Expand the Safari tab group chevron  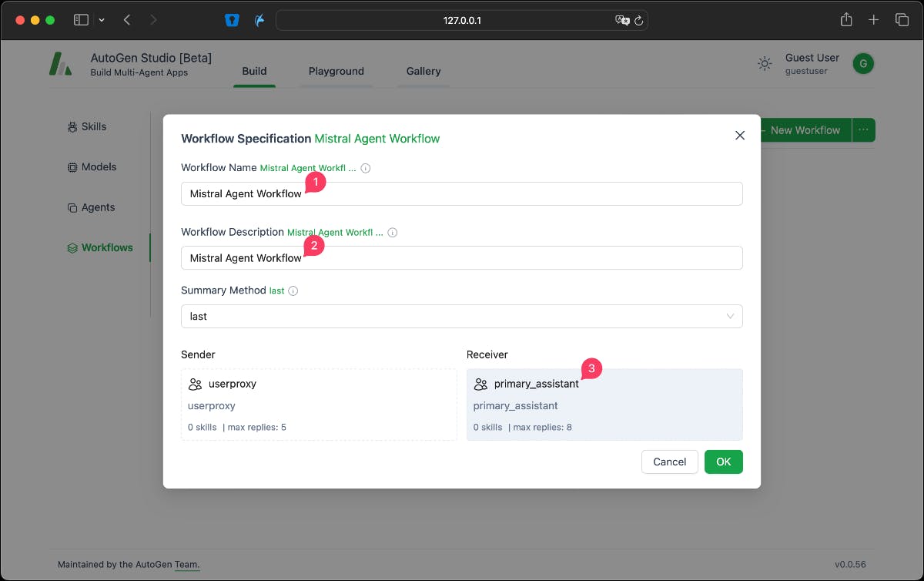pos(102,20)
